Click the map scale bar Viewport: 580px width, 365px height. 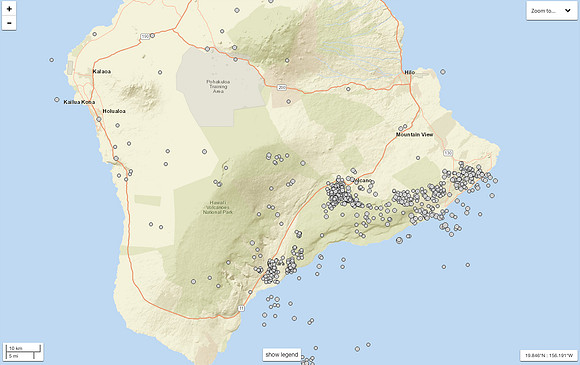23,352
